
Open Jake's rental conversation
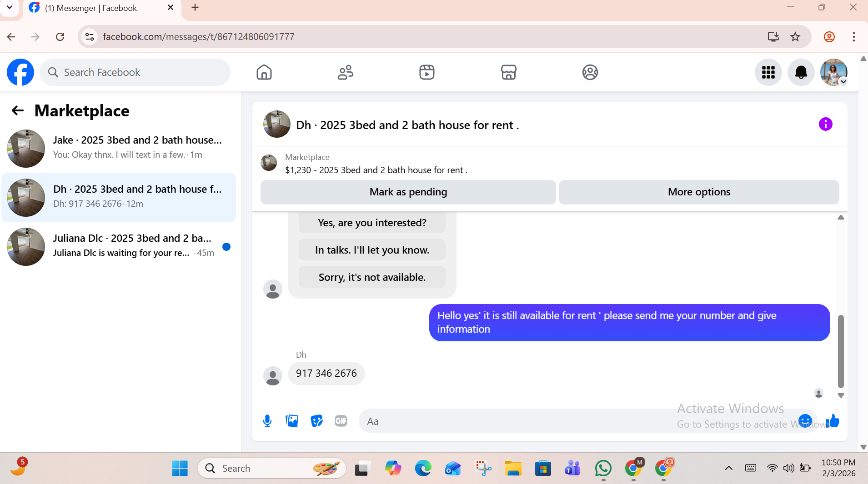click(x=119, y=148)
